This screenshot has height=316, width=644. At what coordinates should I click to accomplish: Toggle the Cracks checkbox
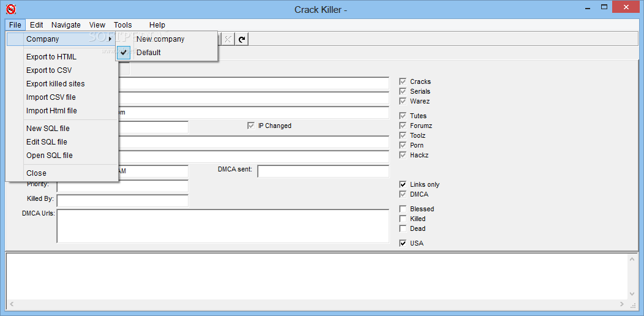click(403, 81)
